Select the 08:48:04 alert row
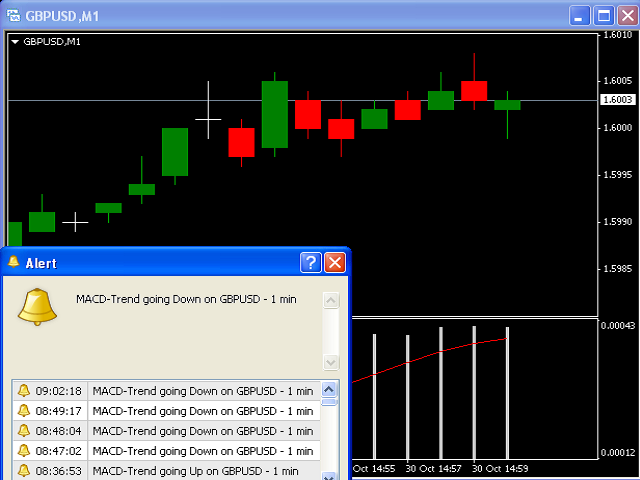 click(167, 431)
